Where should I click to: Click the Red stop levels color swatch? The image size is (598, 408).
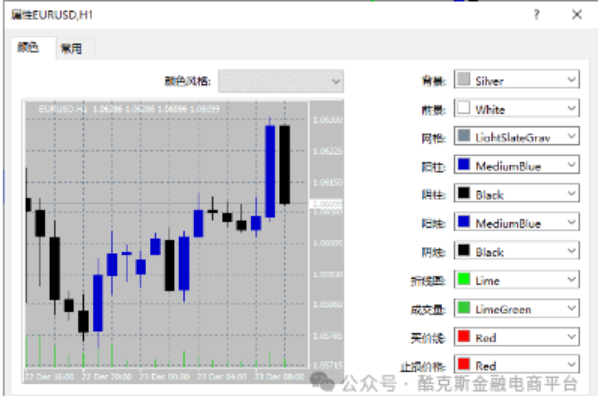pos(464,364)
